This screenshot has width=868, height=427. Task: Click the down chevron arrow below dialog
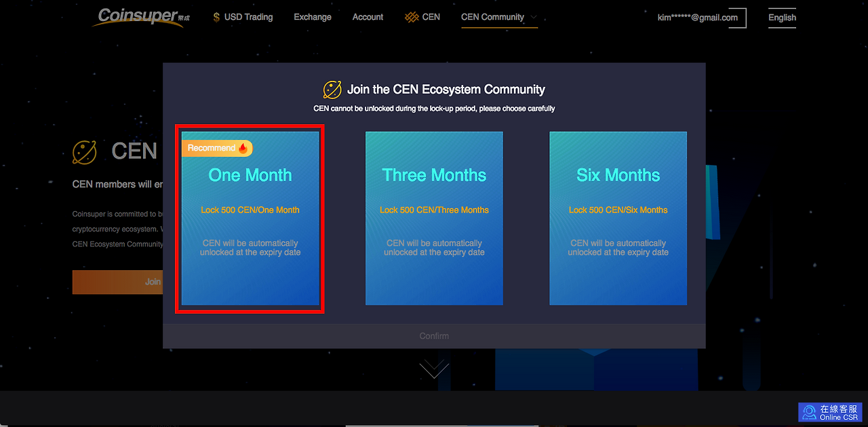434,369
